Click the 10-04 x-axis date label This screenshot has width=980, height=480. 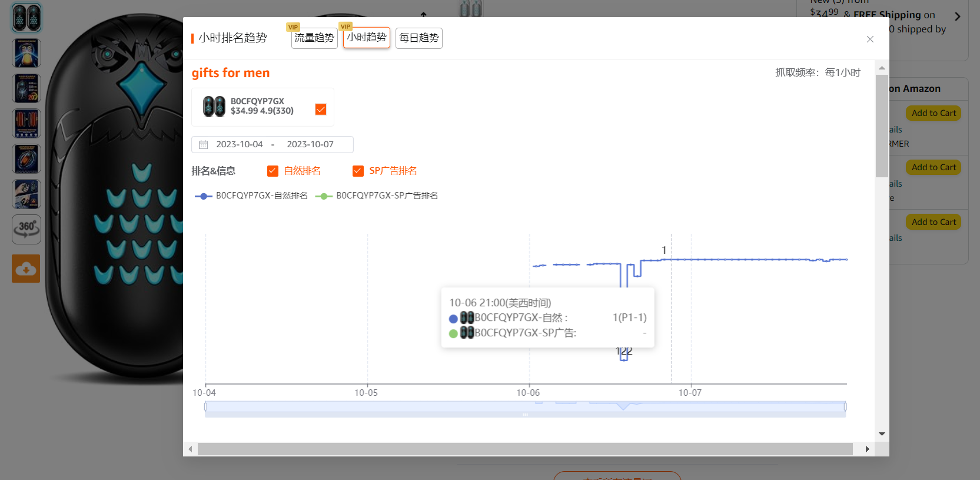click(204, 393)
